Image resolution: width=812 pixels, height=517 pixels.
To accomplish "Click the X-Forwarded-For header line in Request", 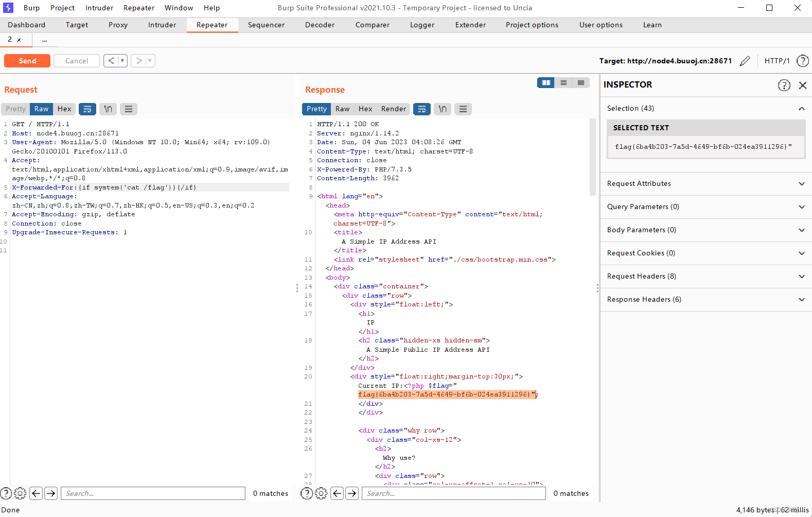I will 150,187.
